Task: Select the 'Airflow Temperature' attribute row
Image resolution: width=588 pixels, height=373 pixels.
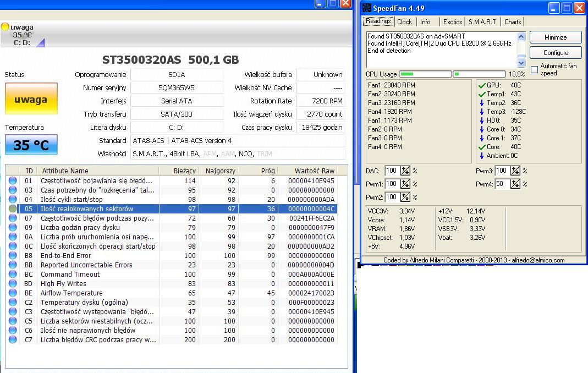Action: tap(172, 293)
